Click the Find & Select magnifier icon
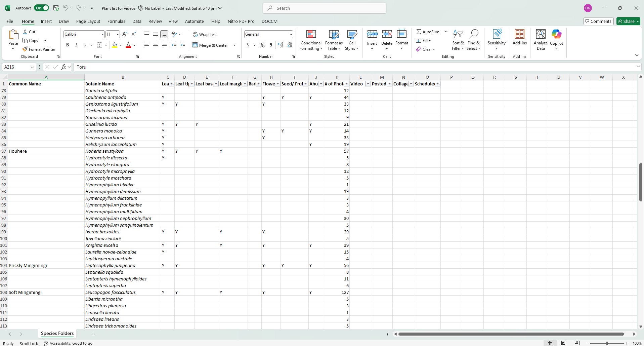644x346 pixels. point(473,34)
